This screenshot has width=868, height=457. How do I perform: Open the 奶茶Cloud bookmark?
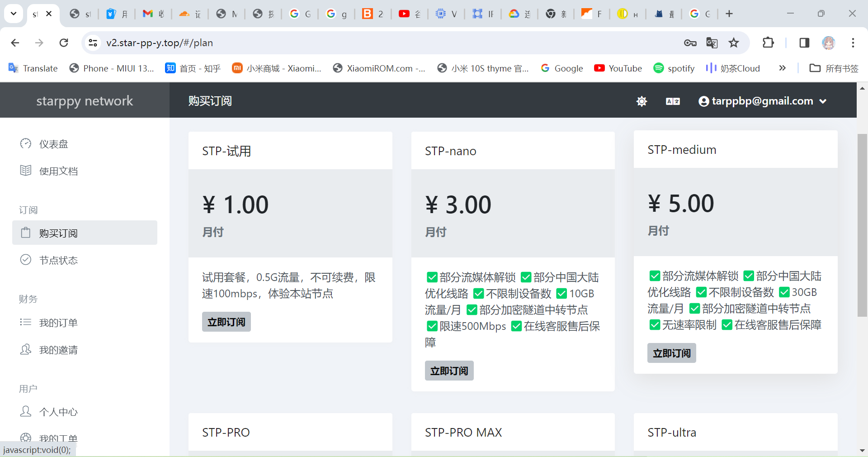[x=733, y=68]
